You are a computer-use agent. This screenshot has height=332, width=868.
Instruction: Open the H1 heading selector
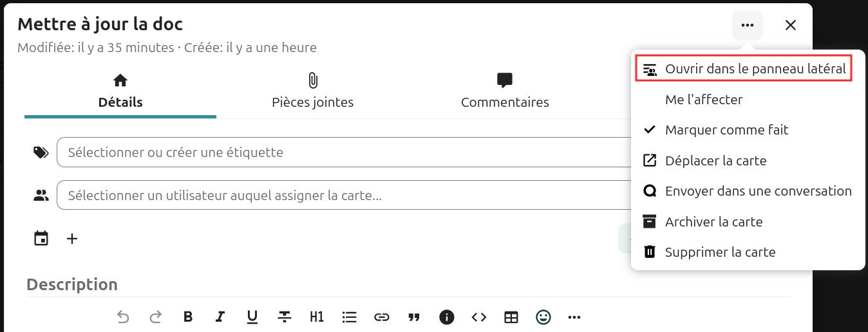tap(317, 317)
